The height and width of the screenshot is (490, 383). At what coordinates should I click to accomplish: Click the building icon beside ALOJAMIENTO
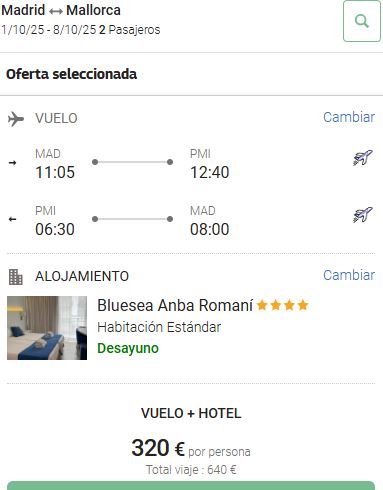(16, 277)
